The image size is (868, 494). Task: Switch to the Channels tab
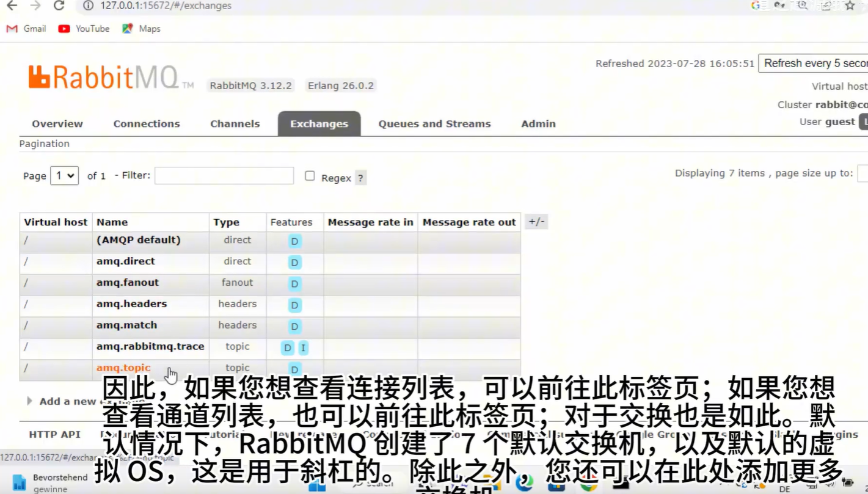point(235,123)
